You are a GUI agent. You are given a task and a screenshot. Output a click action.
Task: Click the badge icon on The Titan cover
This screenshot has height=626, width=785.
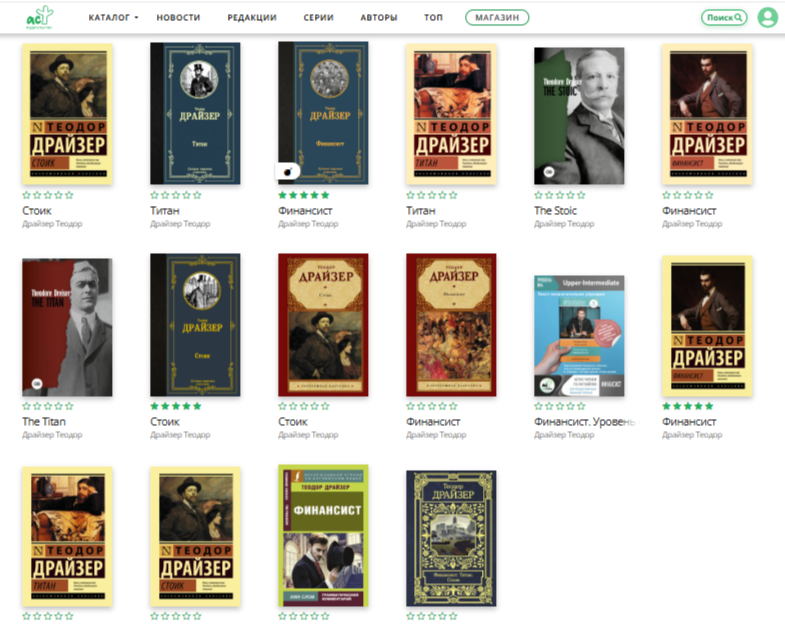pyautogui.click(x=37, y=384)
